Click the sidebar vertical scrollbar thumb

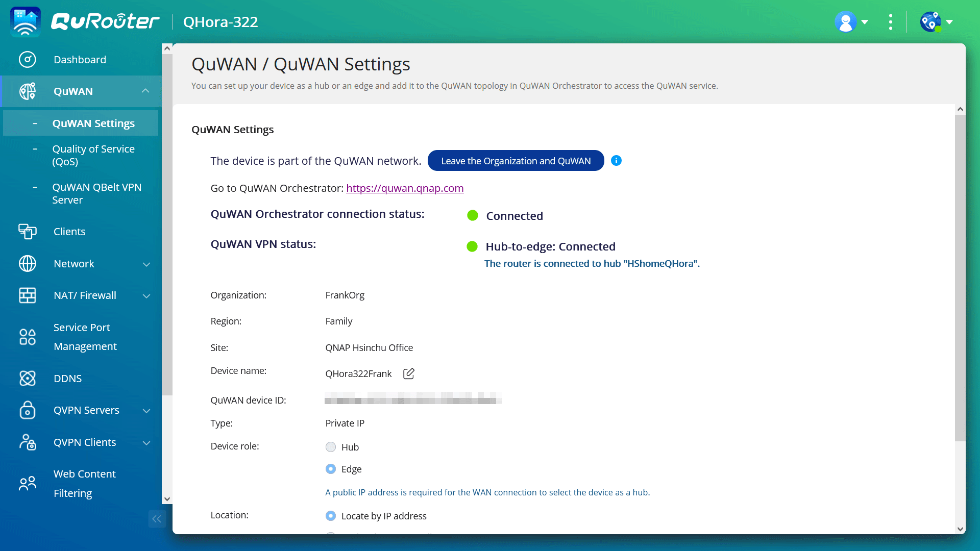click(167, 224)
